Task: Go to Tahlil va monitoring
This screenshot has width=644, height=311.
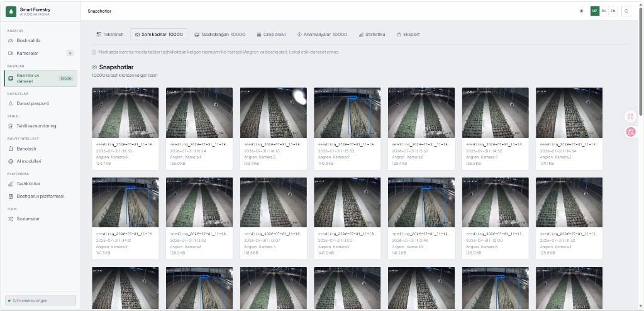Action: coord(40,126)
